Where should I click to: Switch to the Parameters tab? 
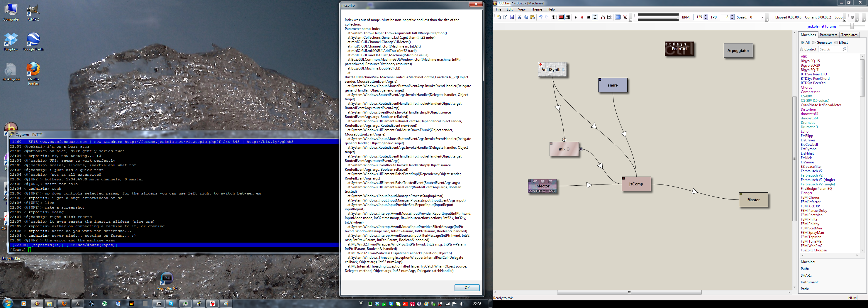828,35
